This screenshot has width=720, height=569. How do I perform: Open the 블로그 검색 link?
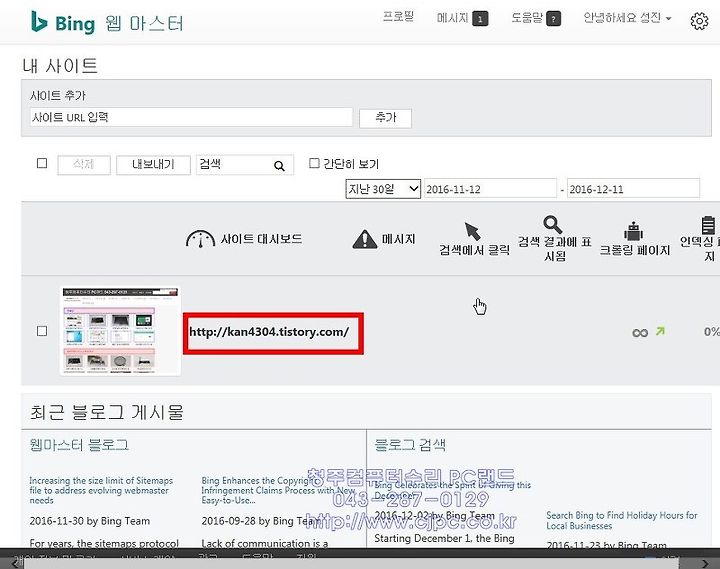(x=410, y=445)
